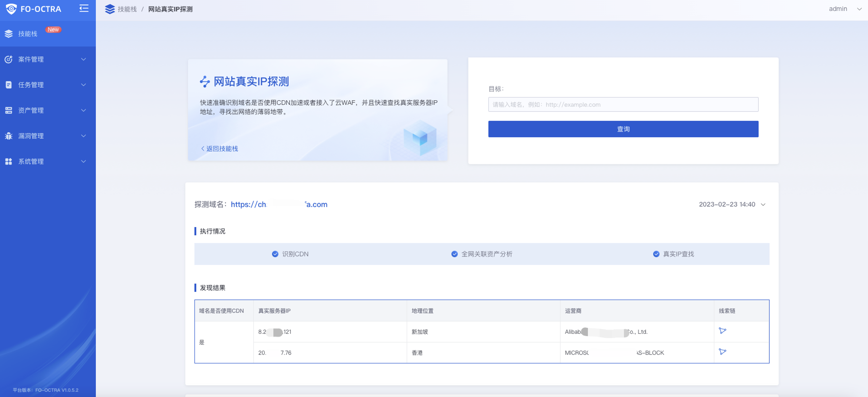Image resolution: width=868 pixels, height=397 pixels.
Task: Click the 2023-02-23 14:40 timestamp
Action: pyautogui.click(x=727, y=204)
